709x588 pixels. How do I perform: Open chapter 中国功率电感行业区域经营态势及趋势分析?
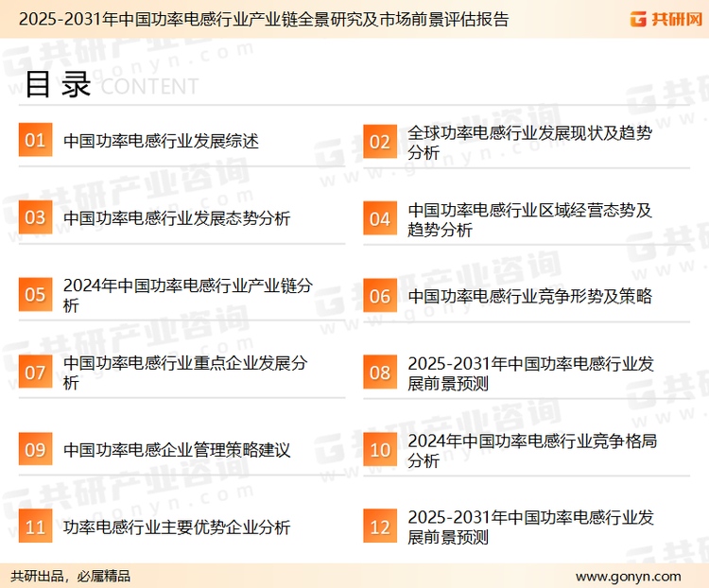click(x=530, y=219)
